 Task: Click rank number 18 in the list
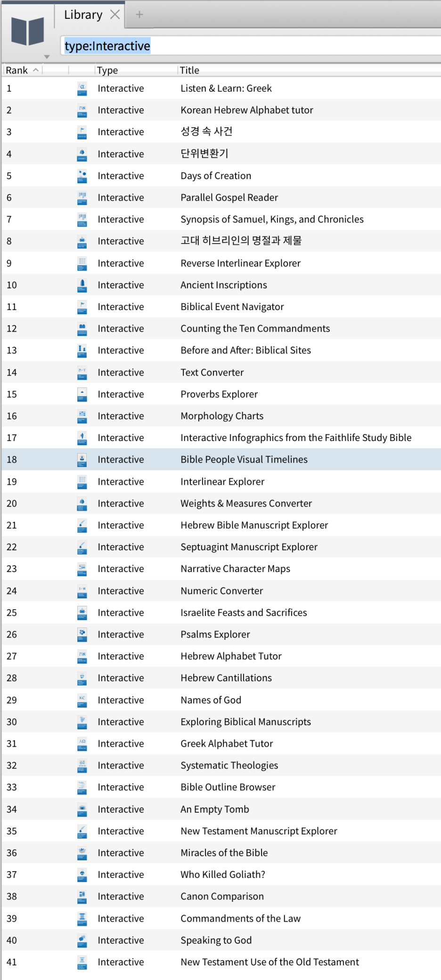tap(12, 459)
